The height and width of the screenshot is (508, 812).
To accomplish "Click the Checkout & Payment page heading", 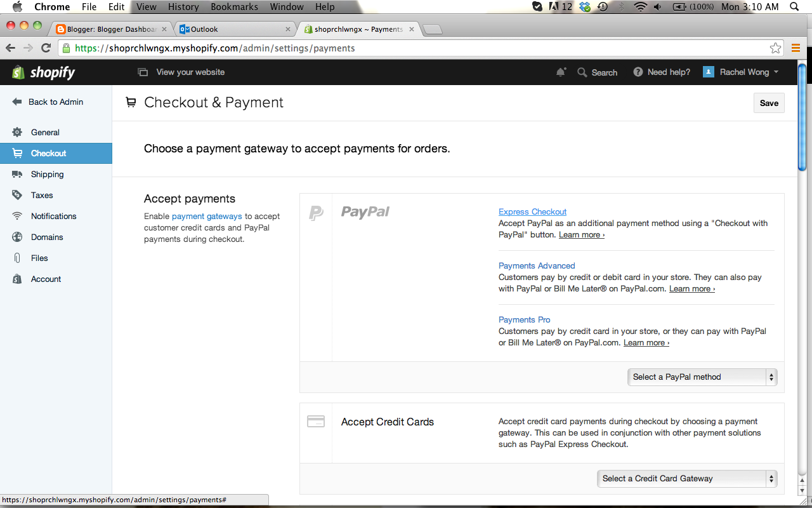I will point(214,103).
